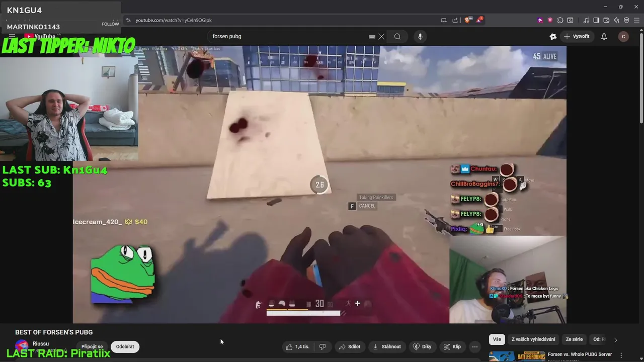The image size is (644, 362).
Task: Open the media controls music note icon
Action: (587, 20)
